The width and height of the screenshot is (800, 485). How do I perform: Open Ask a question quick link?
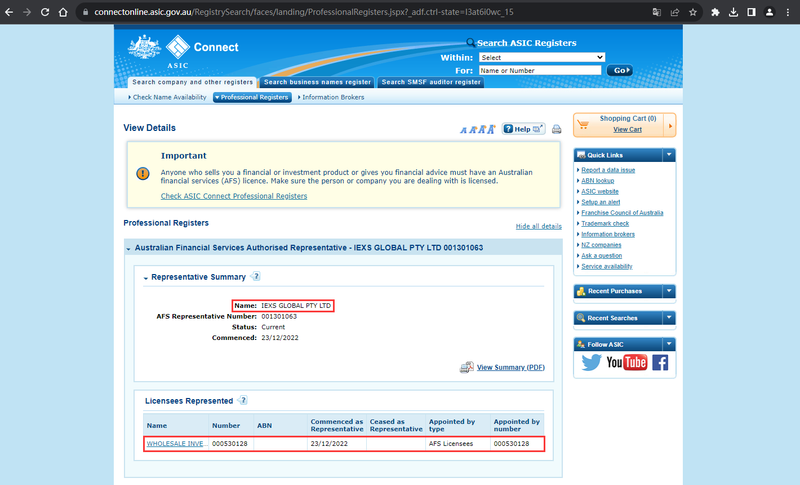(x=602, y=256)
